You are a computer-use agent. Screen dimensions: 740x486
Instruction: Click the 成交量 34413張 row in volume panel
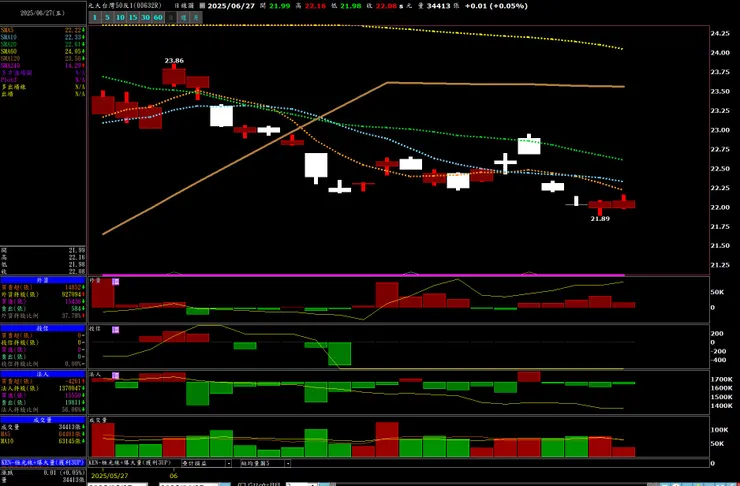coord(43,427)
